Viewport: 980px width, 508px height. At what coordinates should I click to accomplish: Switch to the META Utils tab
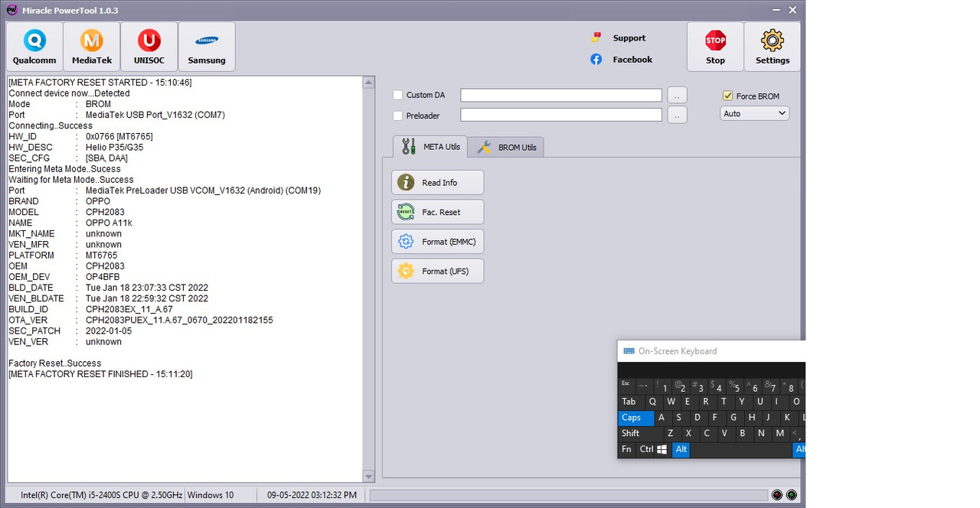point(430,146)
